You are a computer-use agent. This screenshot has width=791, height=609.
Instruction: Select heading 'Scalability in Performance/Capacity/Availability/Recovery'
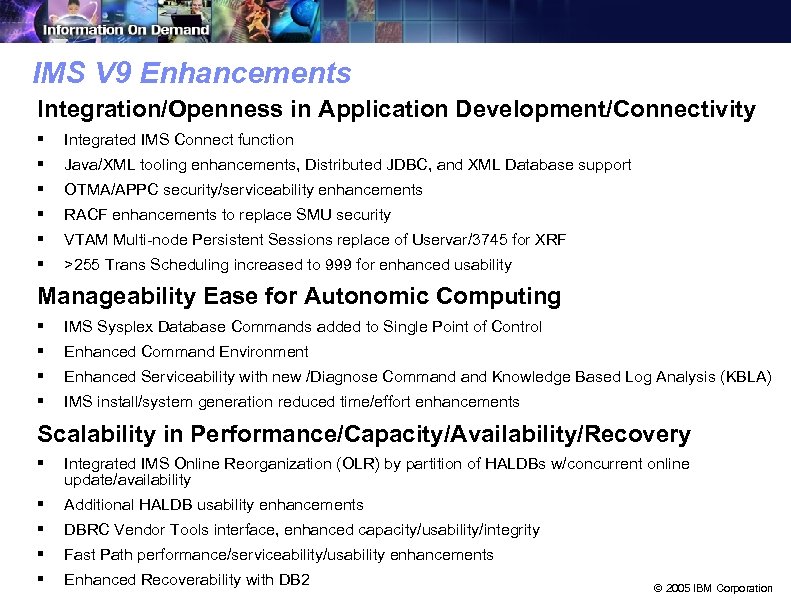coord(364,434)
